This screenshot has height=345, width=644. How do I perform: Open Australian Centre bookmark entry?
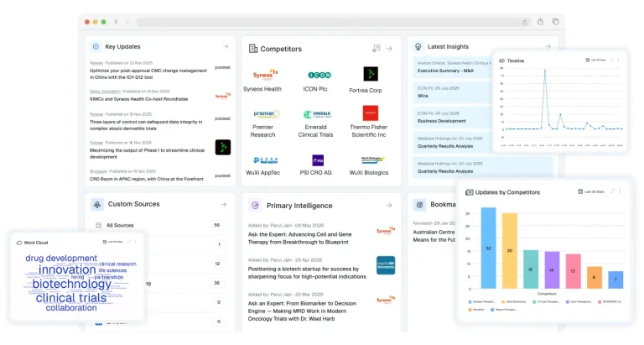click(x=434, y=236)
